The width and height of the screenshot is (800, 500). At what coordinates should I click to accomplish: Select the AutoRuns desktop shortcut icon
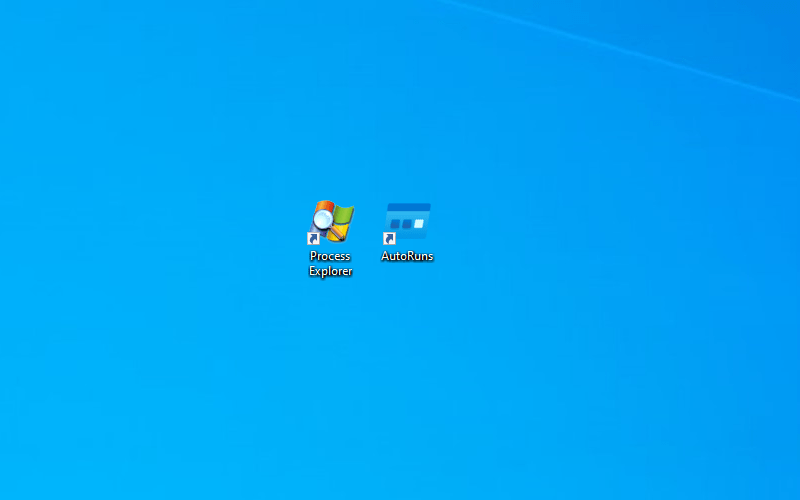pos(408,222)
